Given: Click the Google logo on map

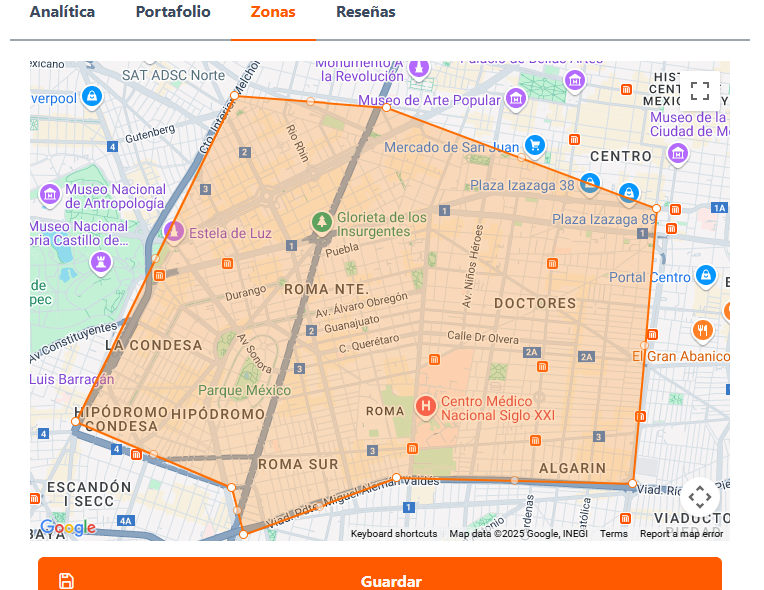Looking at the screenshot, I should pyautogui.click(x=68, y=528).
